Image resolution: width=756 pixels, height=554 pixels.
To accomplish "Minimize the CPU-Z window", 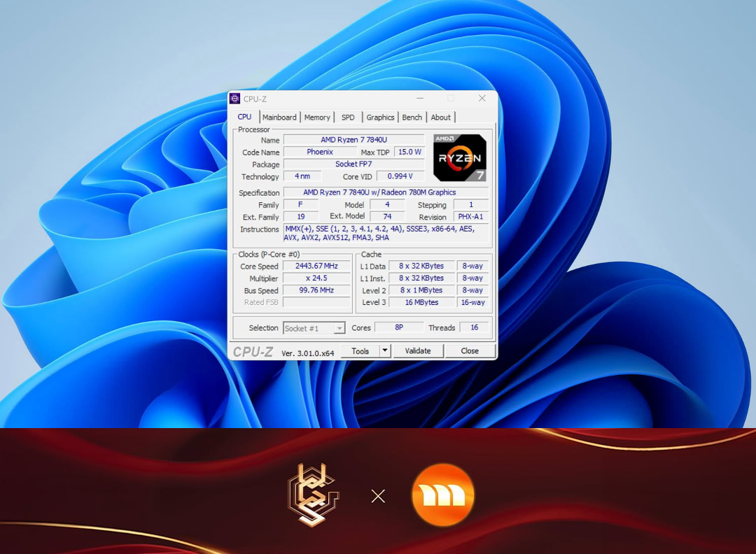I will pyautogui.click(x=420, y=98).
